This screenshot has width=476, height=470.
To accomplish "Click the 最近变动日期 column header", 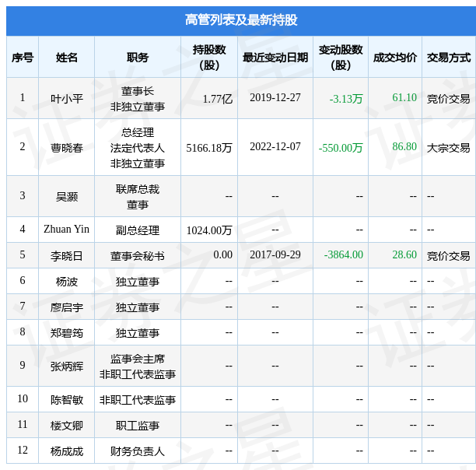I will point(275,58).
